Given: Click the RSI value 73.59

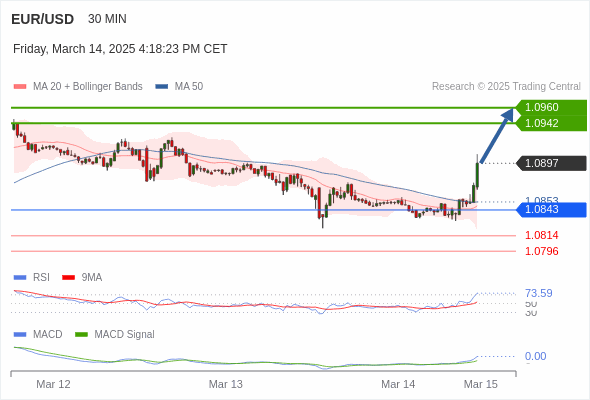Looking at the screenshot, I should pos(539,293).
